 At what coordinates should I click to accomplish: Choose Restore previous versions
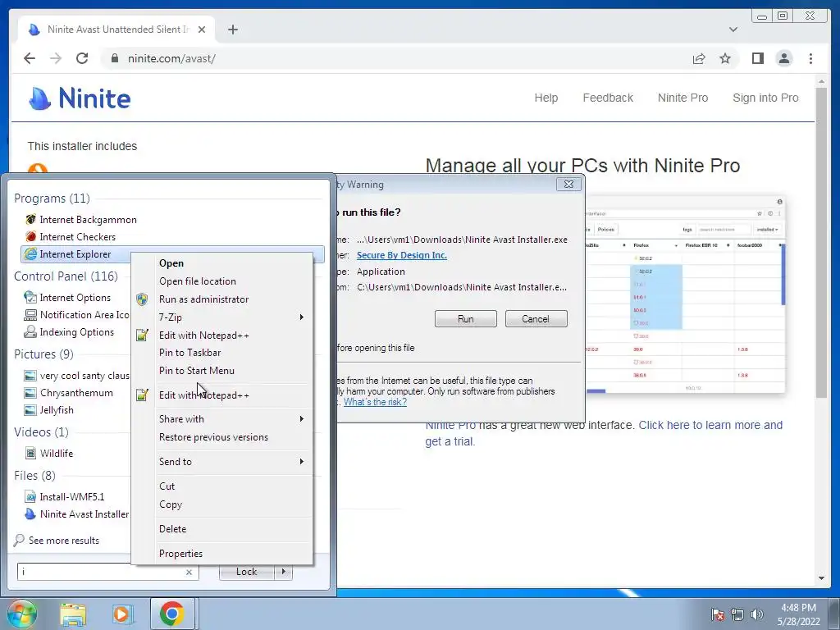pyautogui.click(x=221, y=437)
